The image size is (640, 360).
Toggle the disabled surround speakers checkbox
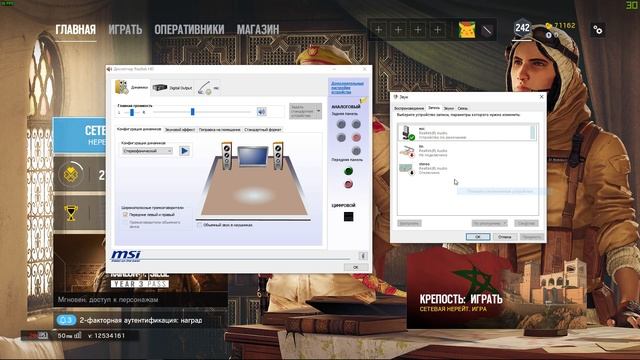tap(125, 223)
